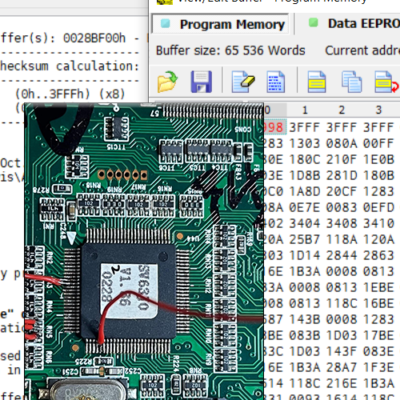Select hex cell 210F
Screen dimensions: 400x400
342,159
